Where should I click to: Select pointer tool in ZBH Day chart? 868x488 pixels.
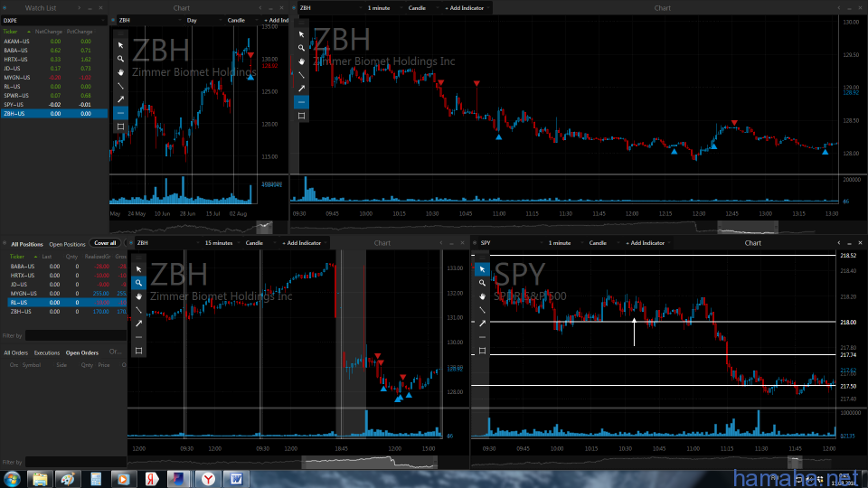click(120, 45)
